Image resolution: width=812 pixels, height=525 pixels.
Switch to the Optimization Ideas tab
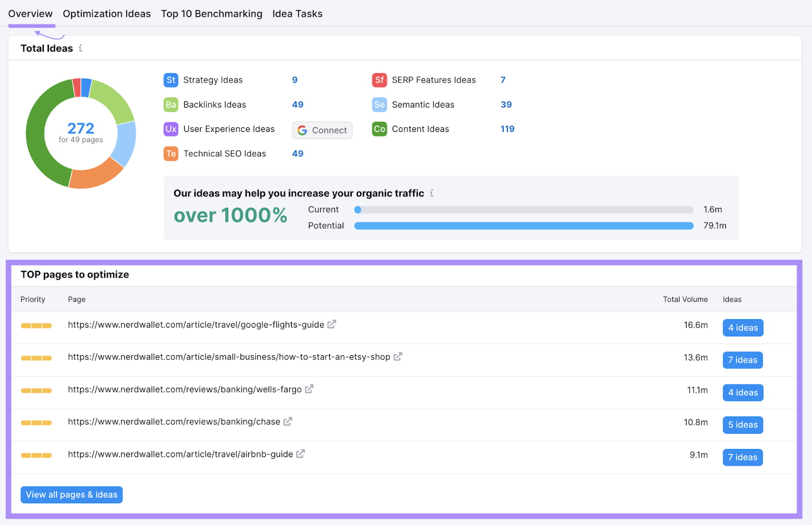pyautogui.click(x=107, y=14)
